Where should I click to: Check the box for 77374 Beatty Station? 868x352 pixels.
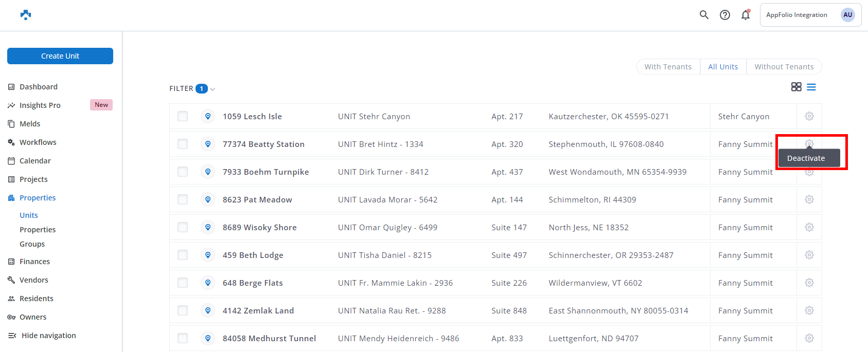pyautogui.click(x=183, y=144)
